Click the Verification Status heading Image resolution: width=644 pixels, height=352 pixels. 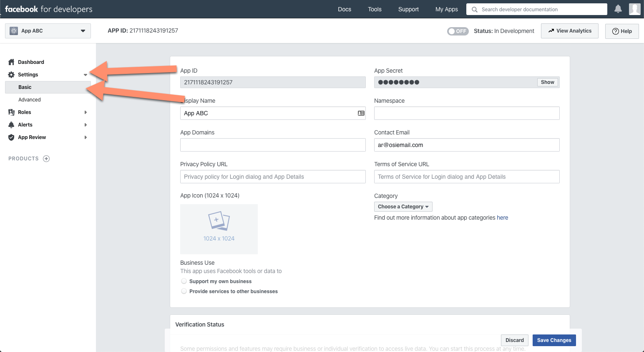(200, 324)
